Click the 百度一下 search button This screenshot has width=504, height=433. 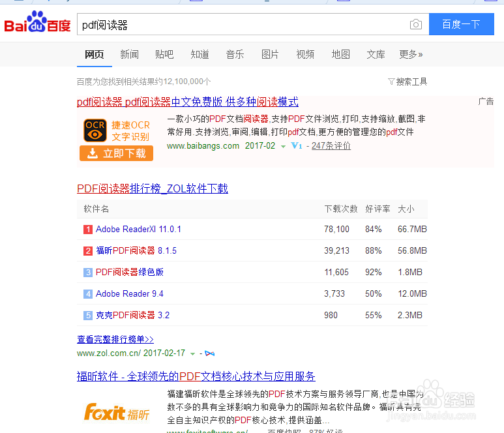pos(461,24)
